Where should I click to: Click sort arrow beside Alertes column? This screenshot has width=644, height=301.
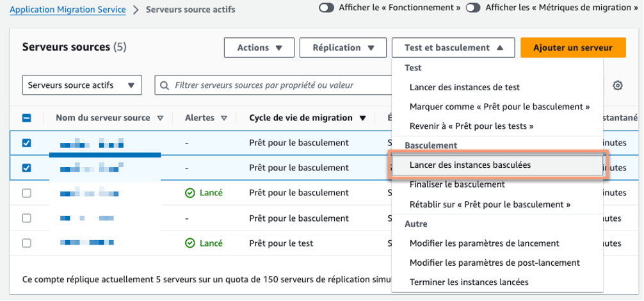[224, 118]
